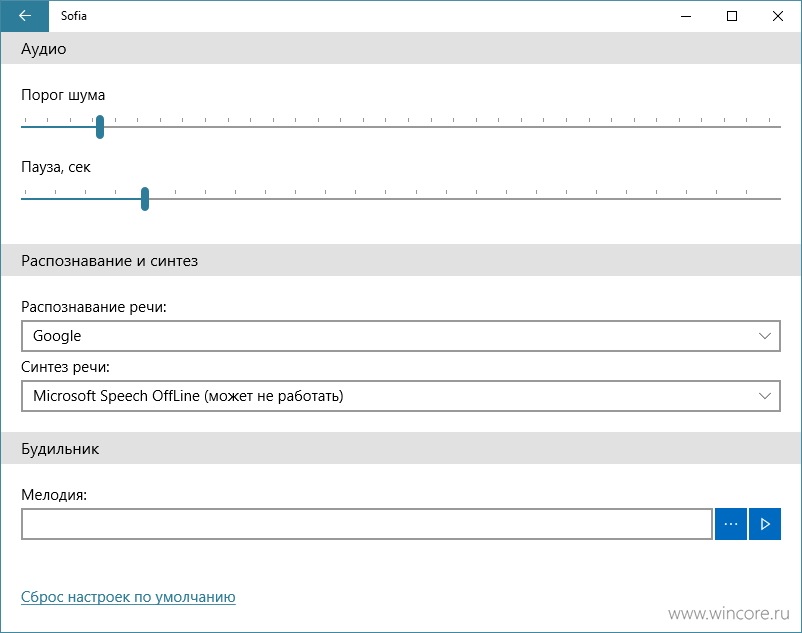Play the selected alarm melody
This screenshot has width=802, height=633.
(x=765, y=524)
